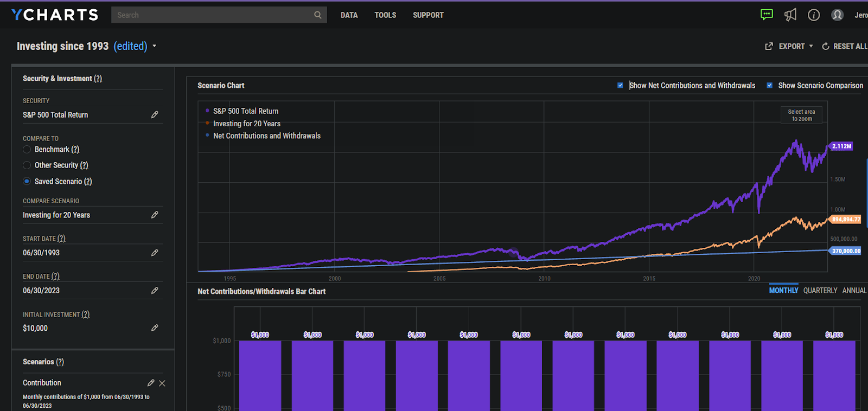Click the $10,000 initial investment value
Screen dimensions: 868x411
[35, 328]
